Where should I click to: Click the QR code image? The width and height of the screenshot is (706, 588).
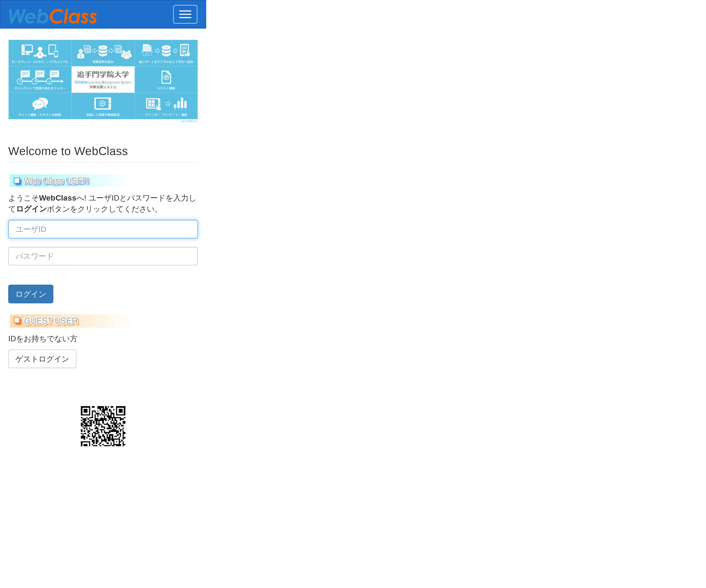(103, 426)
